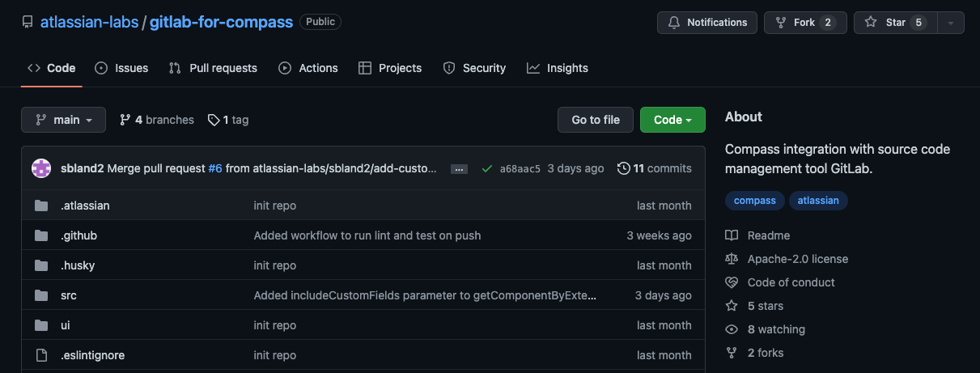Select the atlassian topic tag
Screen dimensions: 980x373
(x=818, y=200)
